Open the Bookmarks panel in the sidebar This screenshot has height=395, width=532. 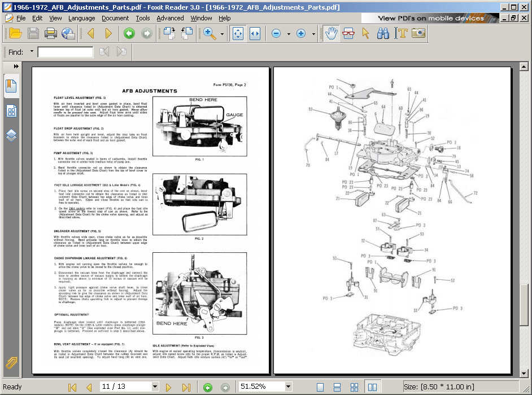point(11,86)
